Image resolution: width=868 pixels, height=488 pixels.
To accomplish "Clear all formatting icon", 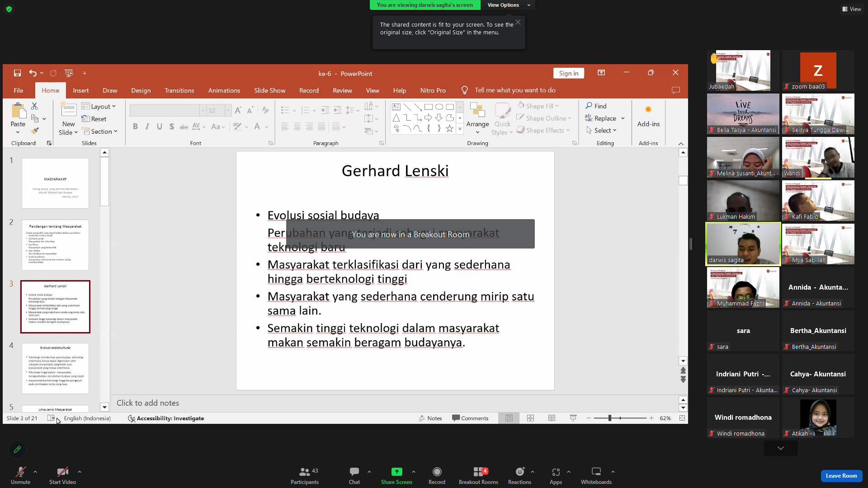I will 265,110.
